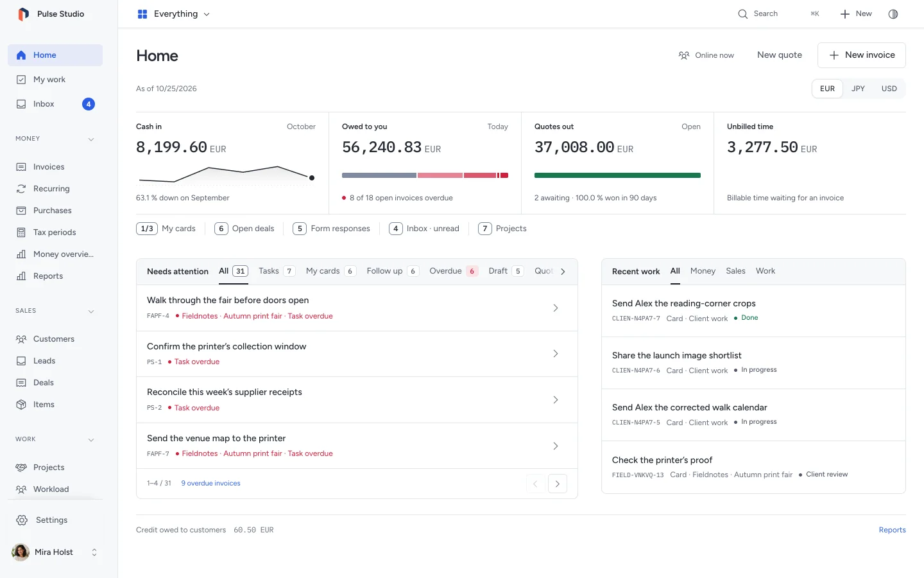Screen dimensions: 924x578
Task: Show more Needs attention tabs arrow
Action: pos(563,272)
